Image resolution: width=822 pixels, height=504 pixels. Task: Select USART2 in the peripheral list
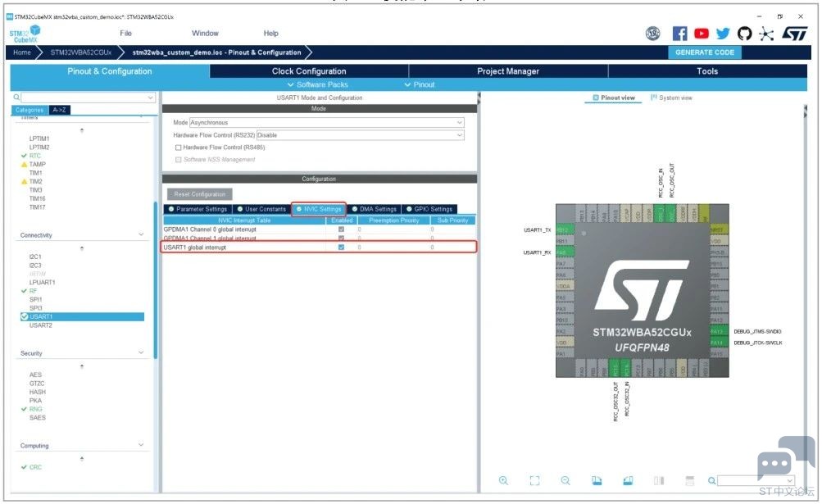[40, 325]
